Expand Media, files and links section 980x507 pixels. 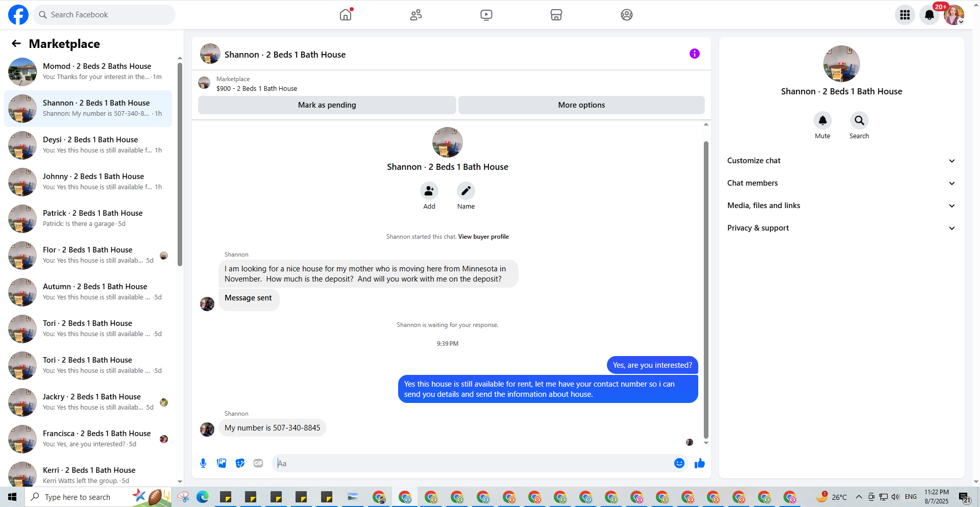[x=841, y=206]
